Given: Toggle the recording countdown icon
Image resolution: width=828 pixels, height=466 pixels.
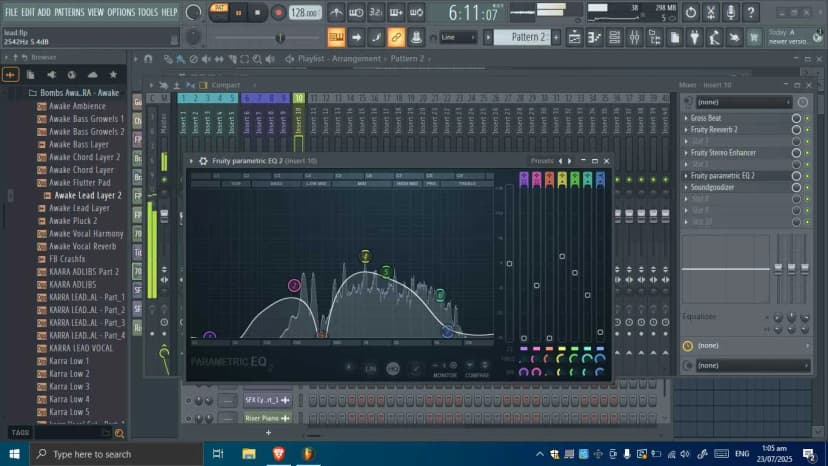Looking at the screenshot, I should click(375, 12).
